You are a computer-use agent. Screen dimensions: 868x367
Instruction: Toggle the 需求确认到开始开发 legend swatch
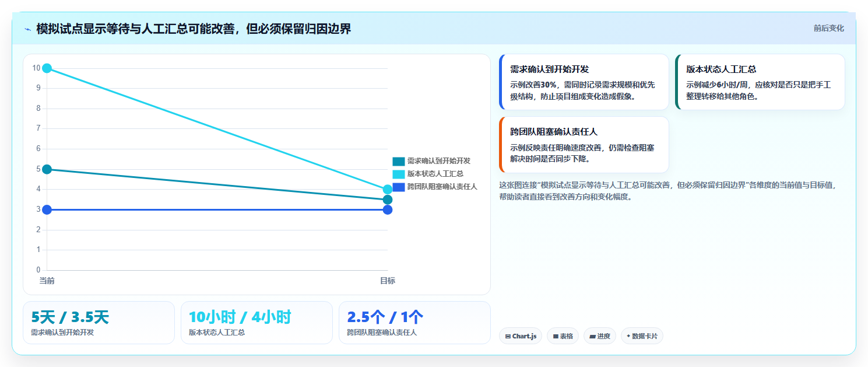(x=399, y=161)
